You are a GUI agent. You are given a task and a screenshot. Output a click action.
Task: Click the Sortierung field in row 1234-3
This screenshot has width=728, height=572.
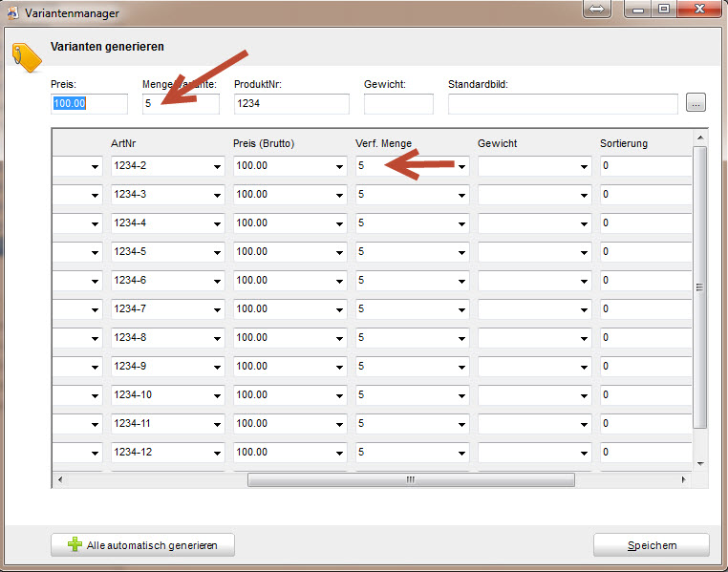click(x=644, y=195)
